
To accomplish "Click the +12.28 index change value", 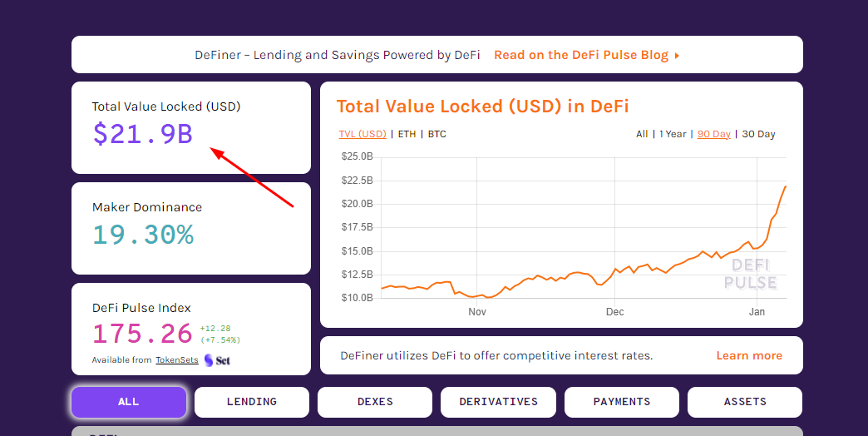I will point(215,329).
